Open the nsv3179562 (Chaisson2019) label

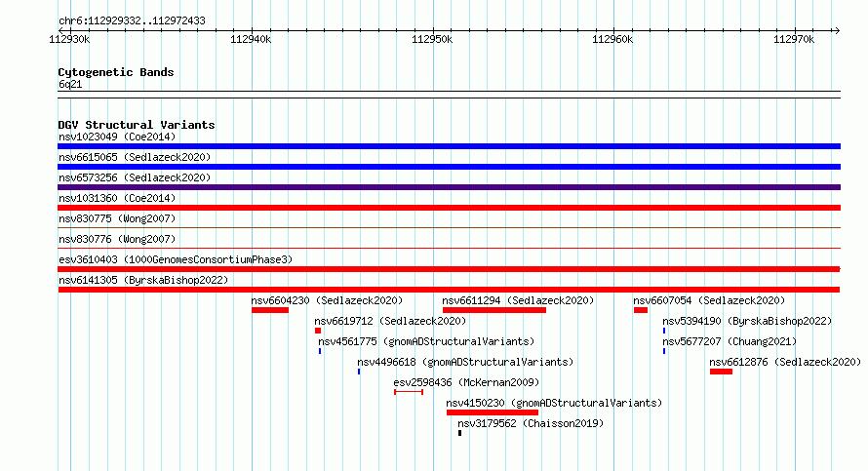pyautogui.click(x=531, y=423)
